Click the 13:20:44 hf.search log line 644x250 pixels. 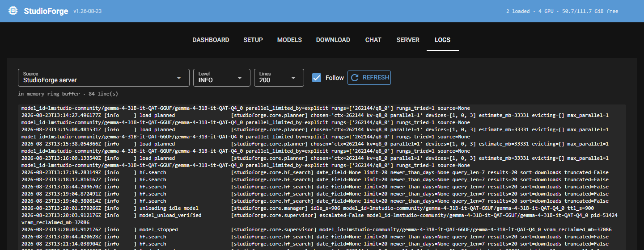tap(315, 237)
